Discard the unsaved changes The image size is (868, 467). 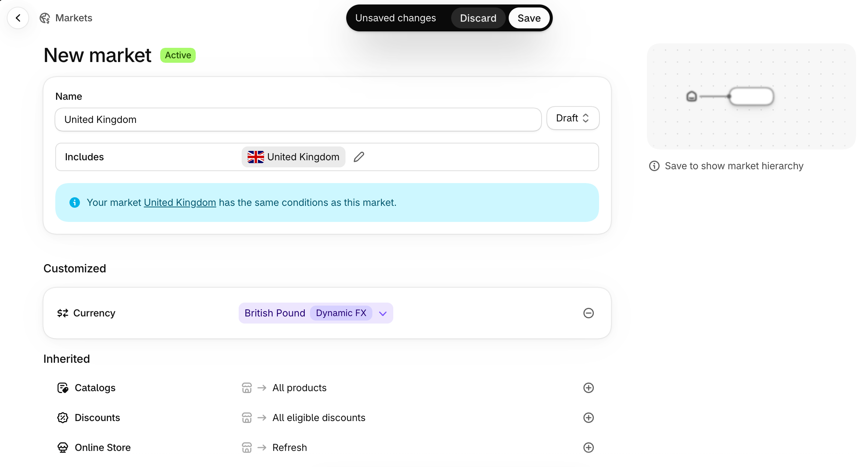(478, 18)
